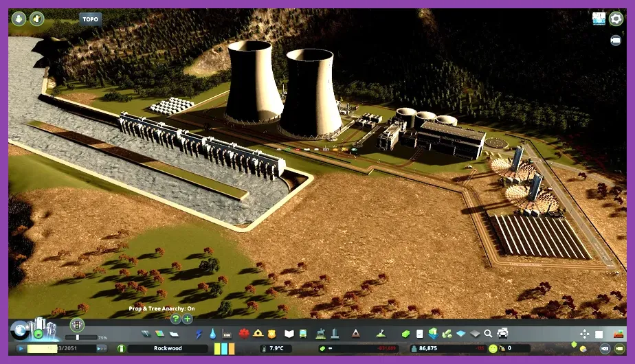Activate the Move It arrows tool
Screen dimensions: 635x364
click(x=584, y=334)
